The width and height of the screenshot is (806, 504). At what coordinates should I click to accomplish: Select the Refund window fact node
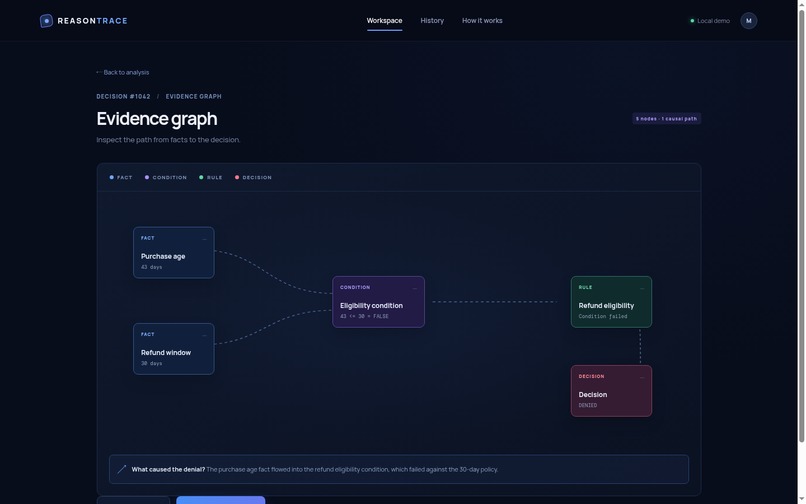(x=174, y=349)
